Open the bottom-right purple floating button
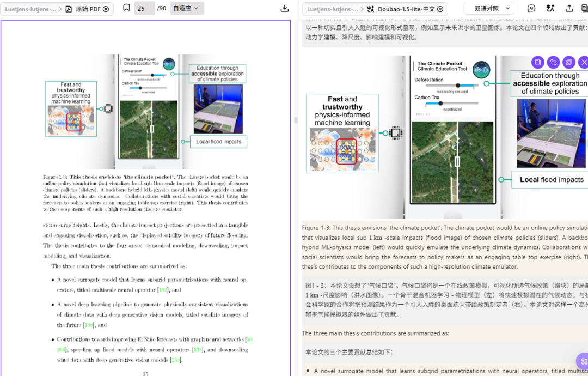The height and width of the screenshot is (376, 588). (x=584, y=361)
